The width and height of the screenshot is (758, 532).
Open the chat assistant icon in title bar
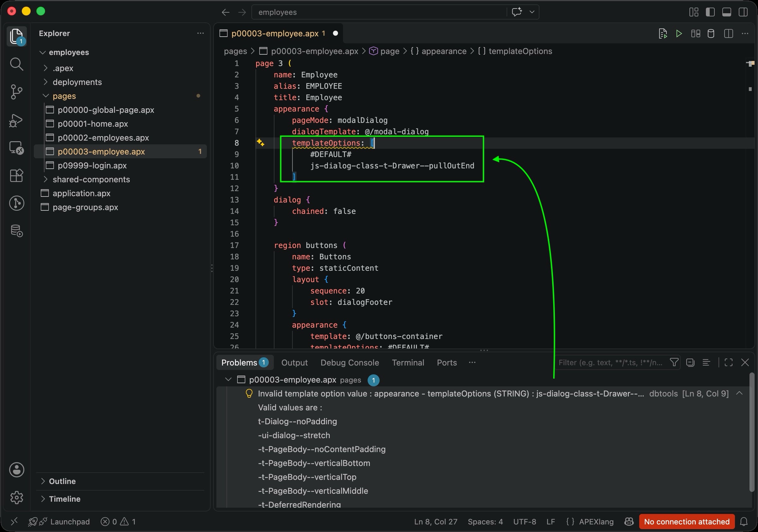pyautogui.click(x=517, y=12)
